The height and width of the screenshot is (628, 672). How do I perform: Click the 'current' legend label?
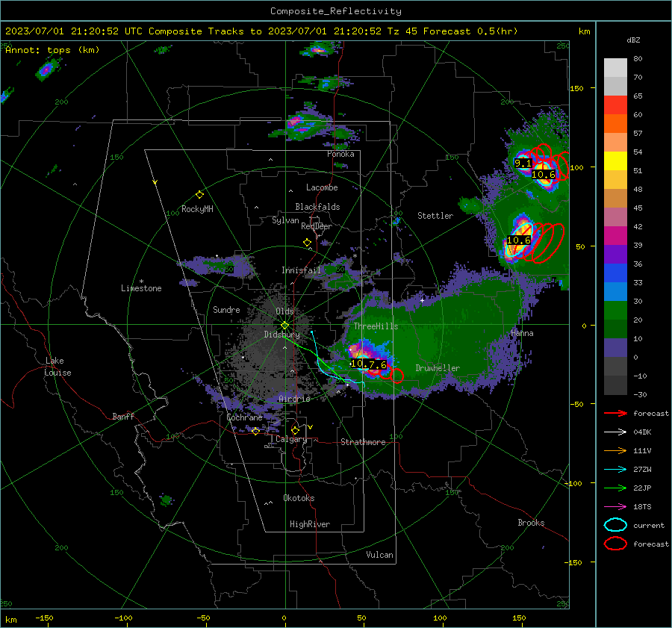649,525
